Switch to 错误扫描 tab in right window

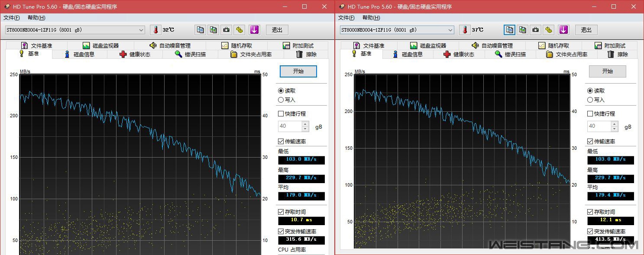point(510,54)
